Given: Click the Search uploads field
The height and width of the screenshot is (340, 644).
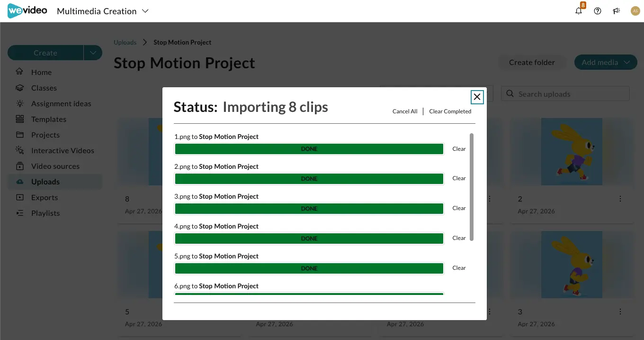Looking at the screenshot, I should [x=565, y=94].
